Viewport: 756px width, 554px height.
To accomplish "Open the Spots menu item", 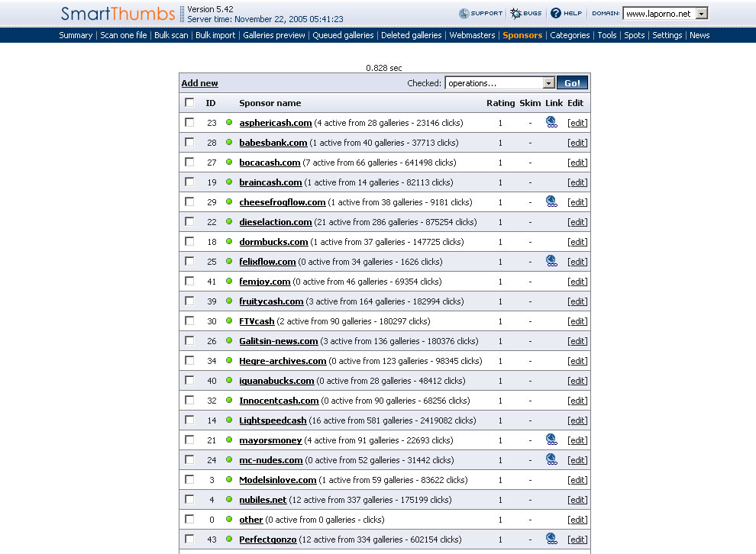I will [x=635, y=35].
